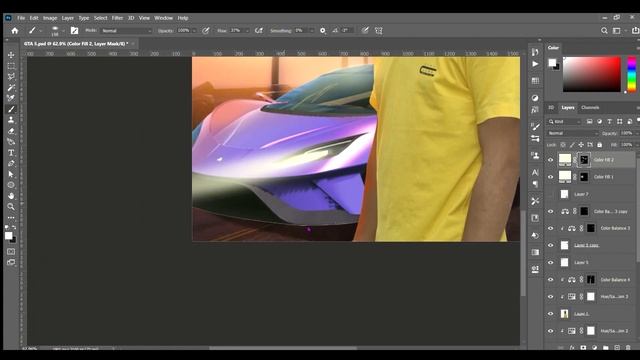
Task: Select the Move tool
Action: [x=11, y=55]
